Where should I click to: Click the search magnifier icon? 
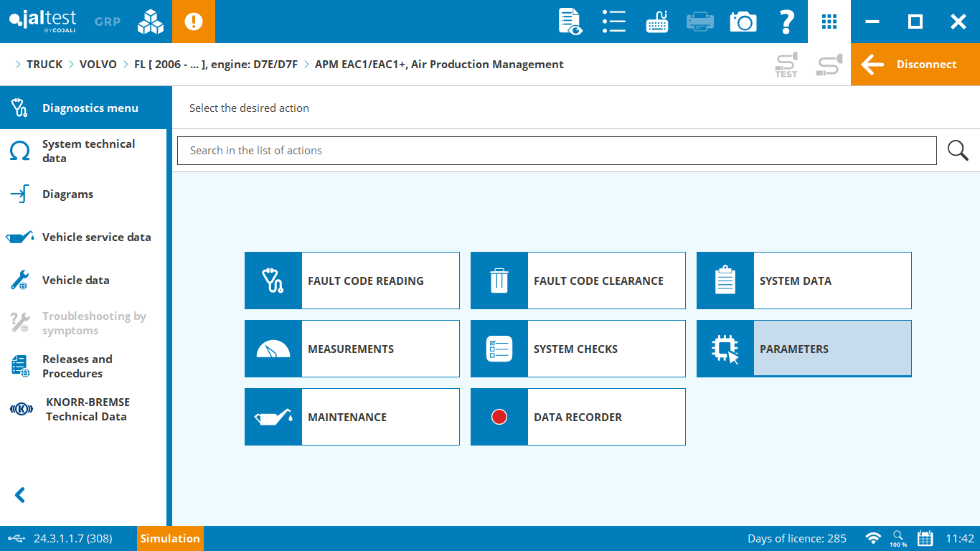[958, 151]
